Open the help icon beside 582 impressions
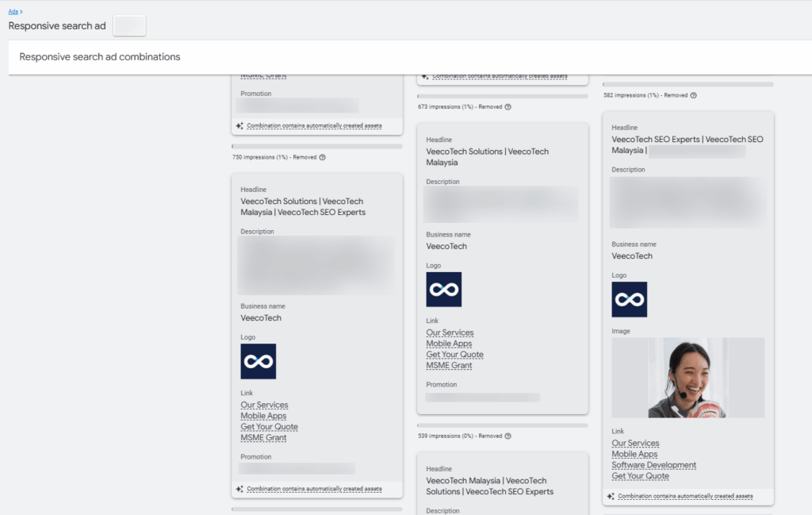812x515 pixels. 694,95
